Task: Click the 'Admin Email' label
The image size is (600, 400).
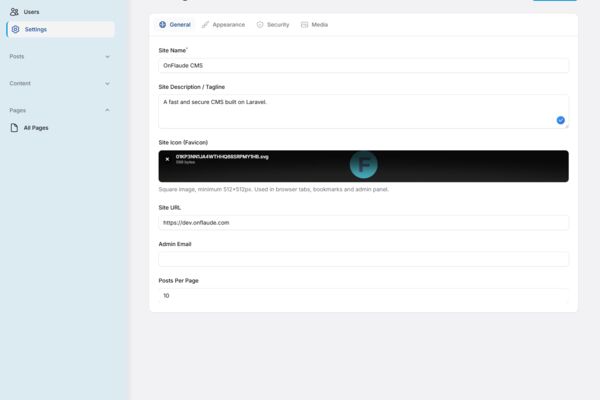Action: [x=175, y=244]
